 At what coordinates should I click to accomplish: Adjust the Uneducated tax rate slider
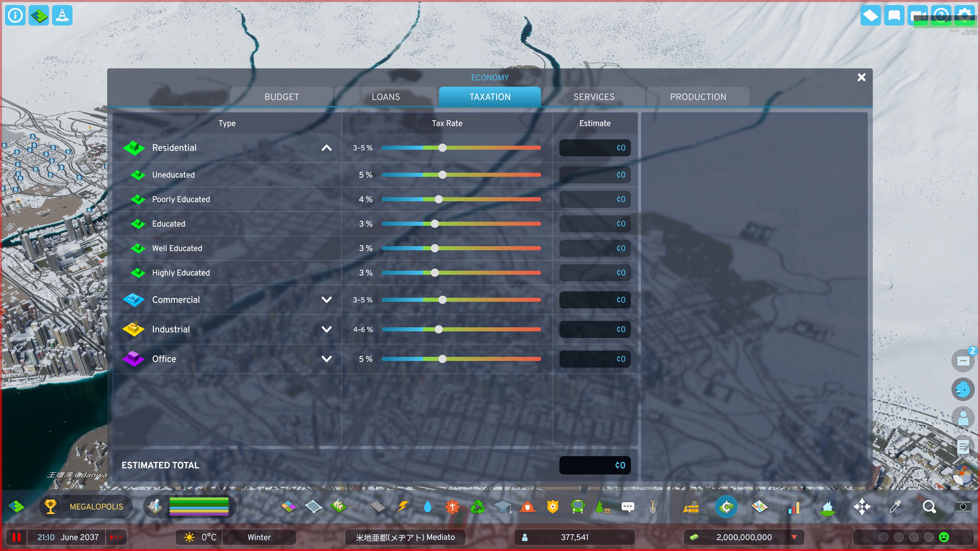tap(443, 175)
